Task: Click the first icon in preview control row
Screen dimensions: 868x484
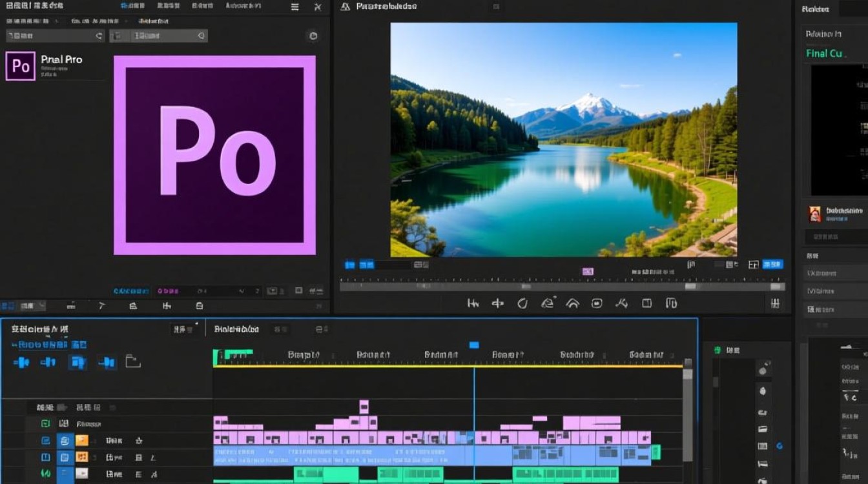Action: pyautogui.click(x=473, y=303)
